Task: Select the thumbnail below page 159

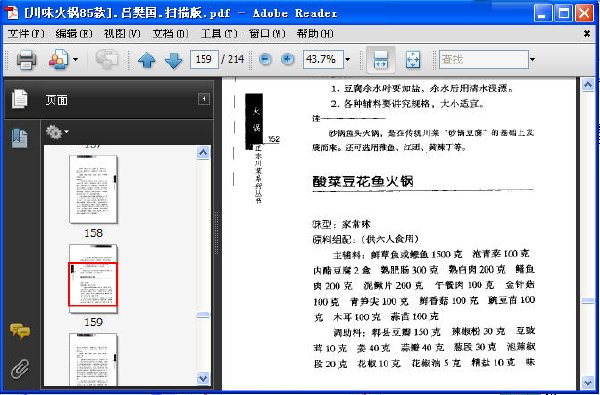Action: 93,360
